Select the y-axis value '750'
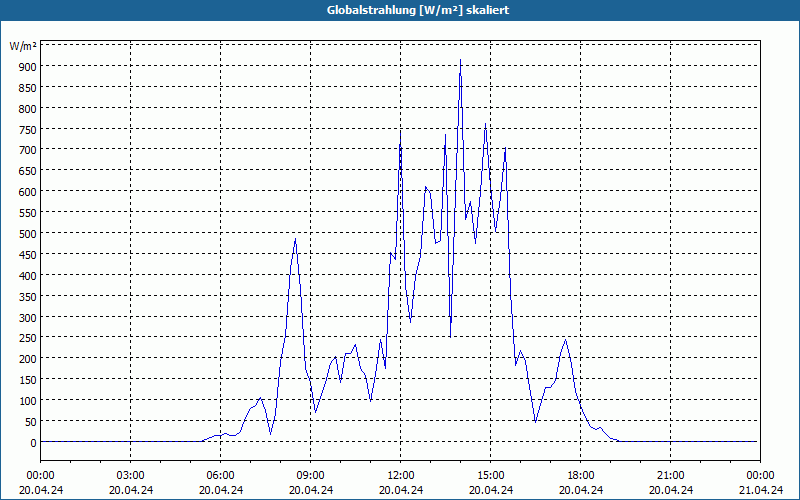Screen dimensions: 800x500 28,130
